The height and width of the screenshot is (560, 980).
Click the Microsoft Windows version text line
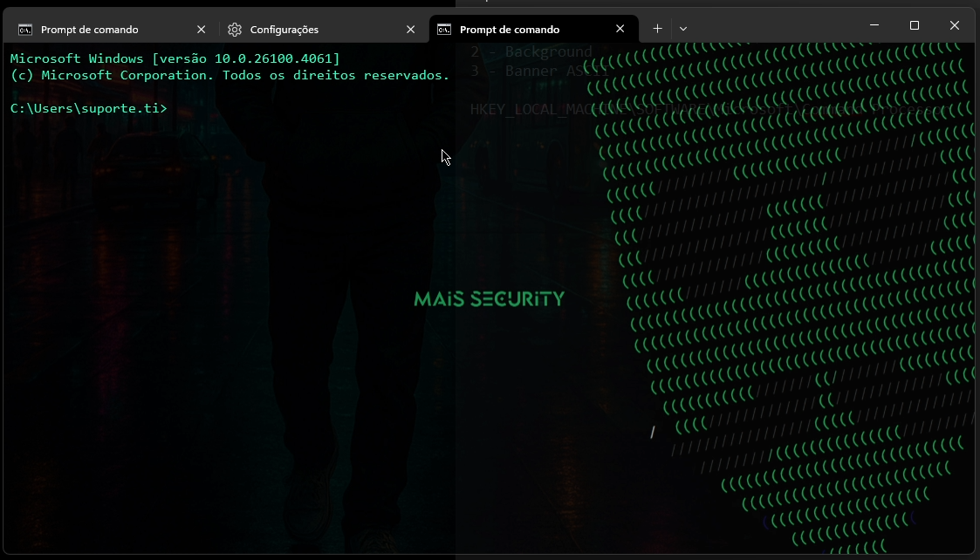pyautogui.click(x=175, y=58)
